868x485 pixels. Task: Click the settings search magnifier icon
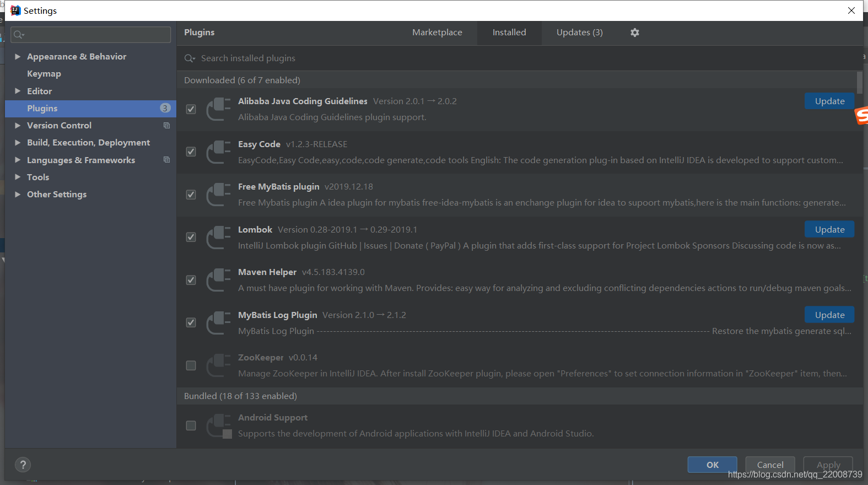(x=19, y=35)
